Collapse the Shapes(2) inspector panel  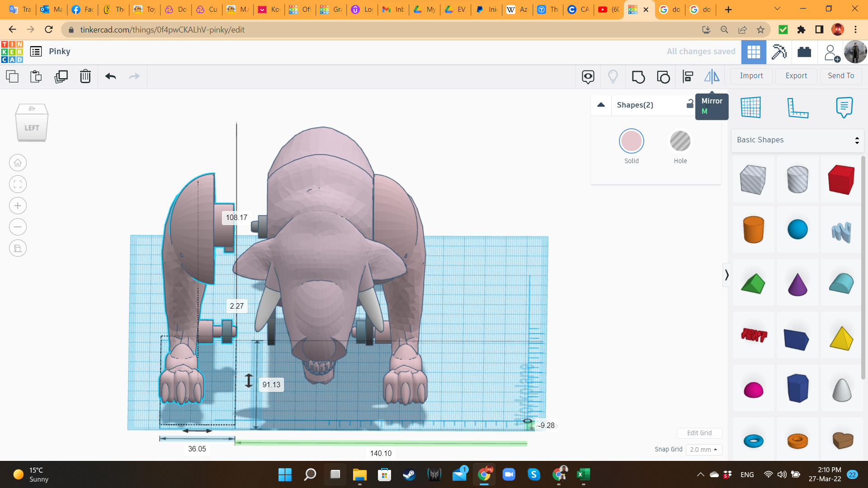coord(601,105)
